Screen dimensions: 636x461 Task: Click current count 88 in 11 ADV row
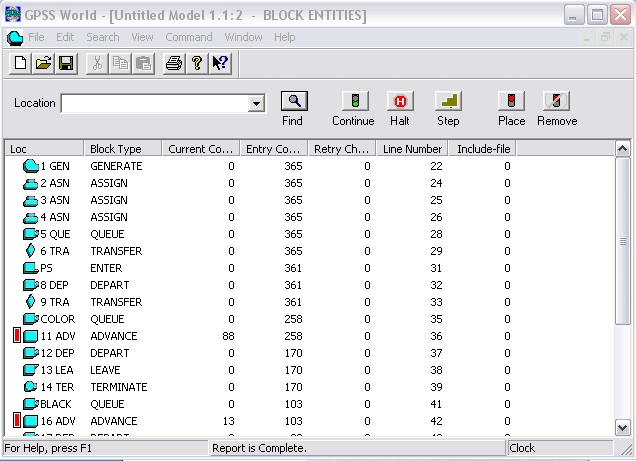tap(228, 336)
